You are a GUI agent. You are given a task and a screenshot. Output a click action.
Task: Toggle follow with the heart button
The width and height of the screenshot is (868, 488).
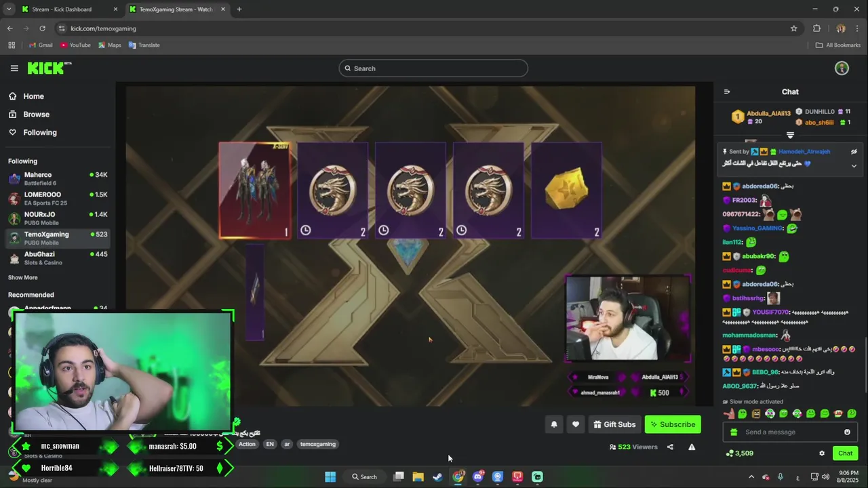click(576, 424)
